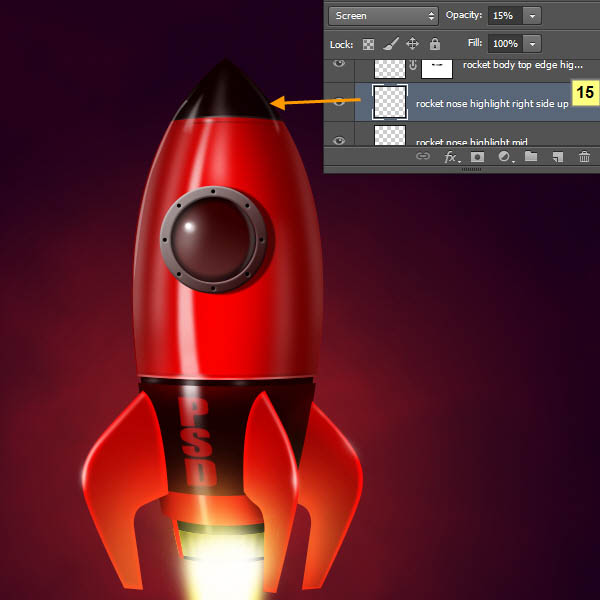Screen dimensions: 600x600
Task: Enable lock transparent pixels icon
Action: 368,44
